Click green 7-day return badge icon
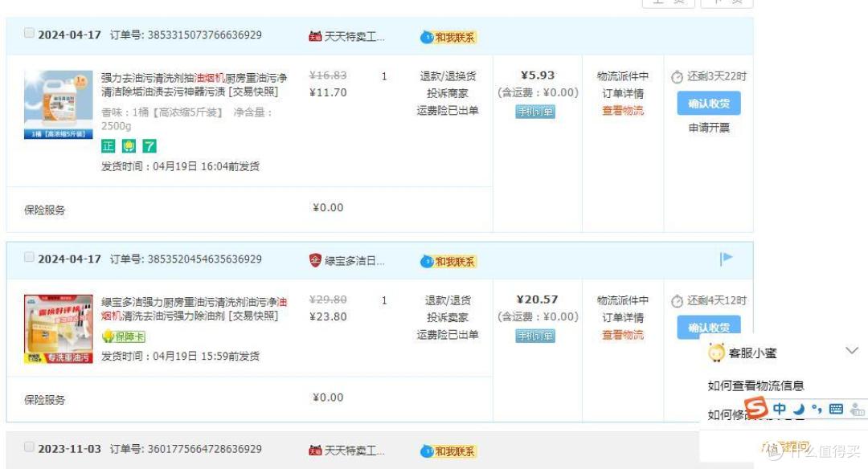 pyautogui.click(x=149, y=146)
